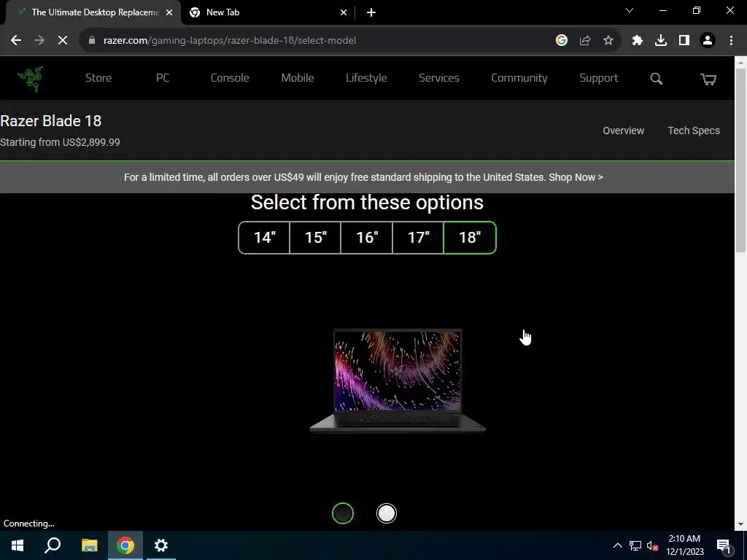Image resolution: width=747 pixels, height=560 pixels.
Task: Open Windows taskbar search
Action: pos(53,545)
